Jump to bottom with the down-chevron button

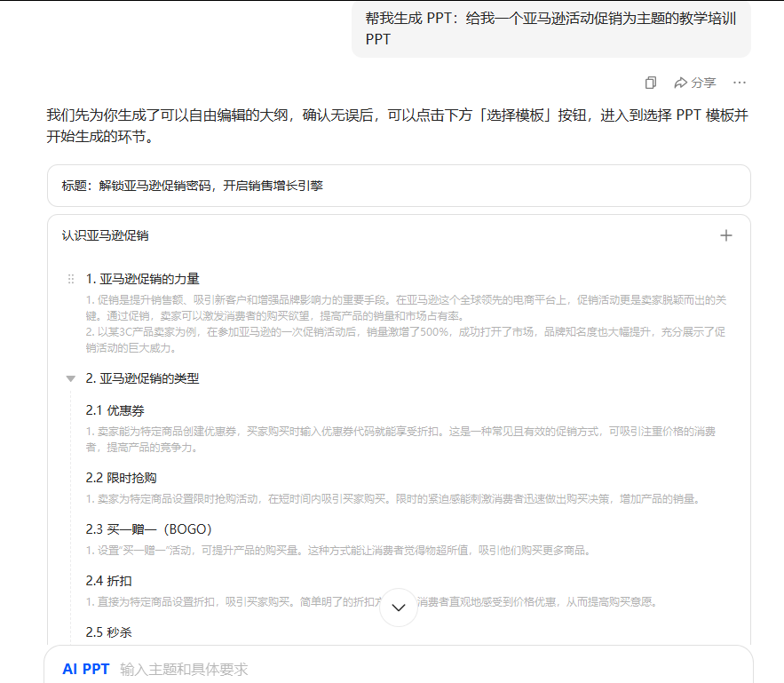point(399,608)
